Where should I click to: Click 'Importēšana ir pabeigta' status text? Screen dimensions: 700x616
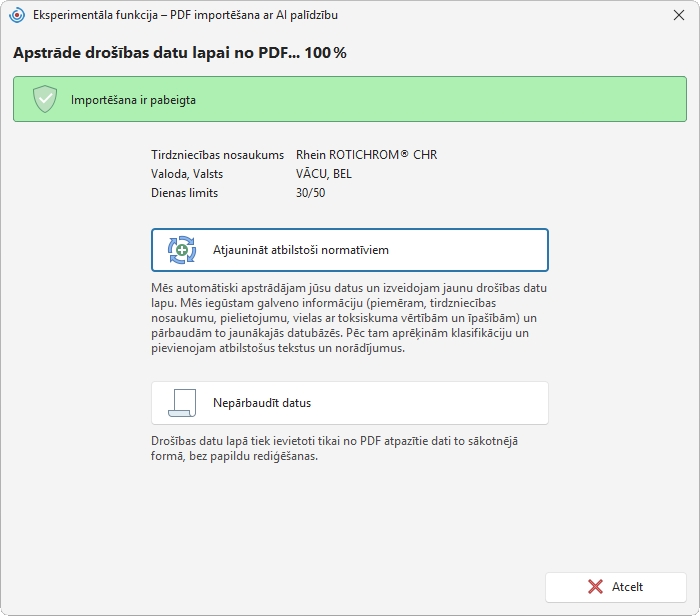tap(133, 100)
